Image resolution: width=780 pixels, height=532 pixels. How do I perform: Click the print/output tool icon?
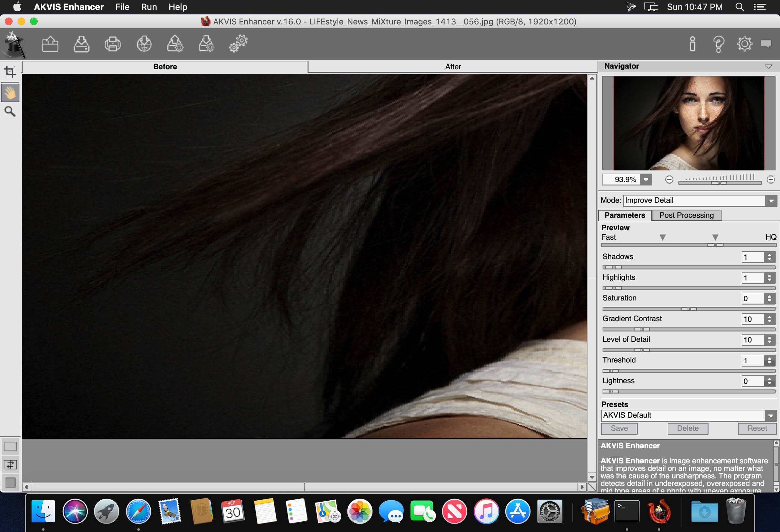click(112, 44)
